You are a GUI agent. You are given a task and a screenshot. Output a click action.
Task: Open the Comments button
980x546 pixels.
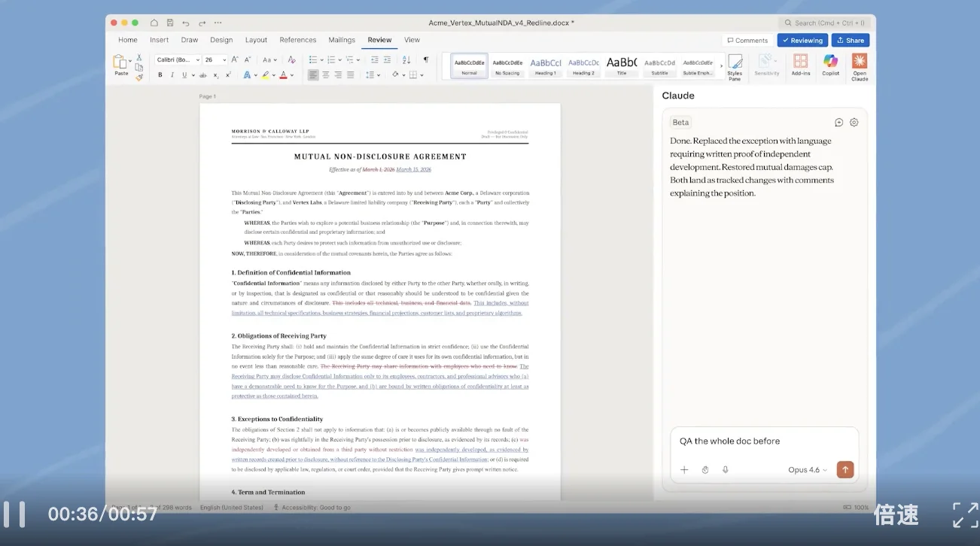point(747,41)
